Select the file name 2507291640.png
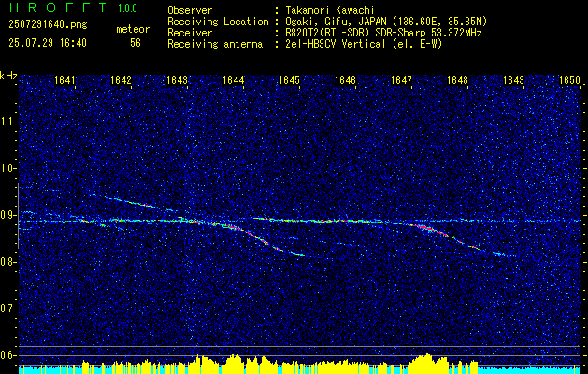Viewport: 588px width, 374px height. [48, 24]
